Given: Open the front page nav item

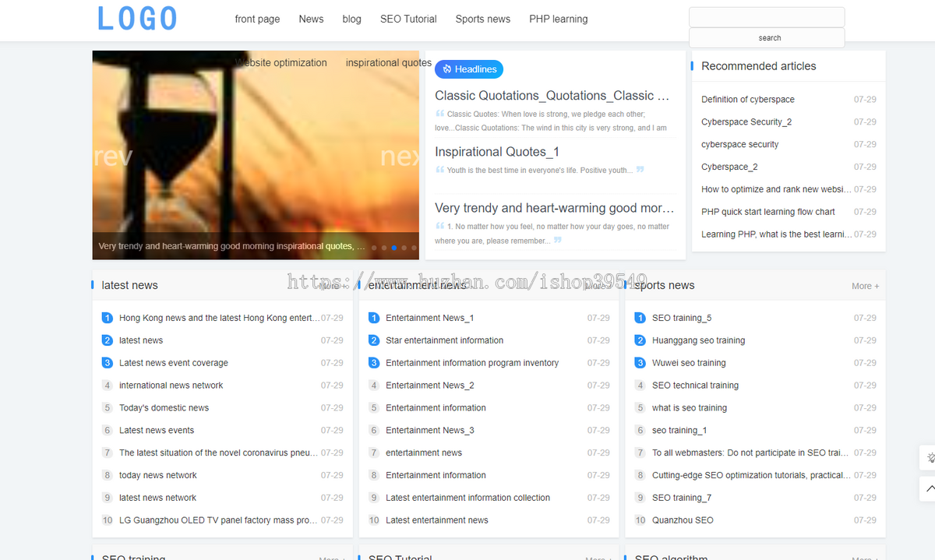Looking at the screenshot, I should [257, 19].
